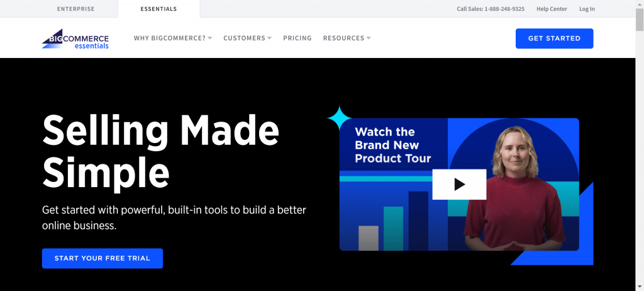Open the Help Center link
The width and height of the screenshot is (644, 291).
pos(552,9)
